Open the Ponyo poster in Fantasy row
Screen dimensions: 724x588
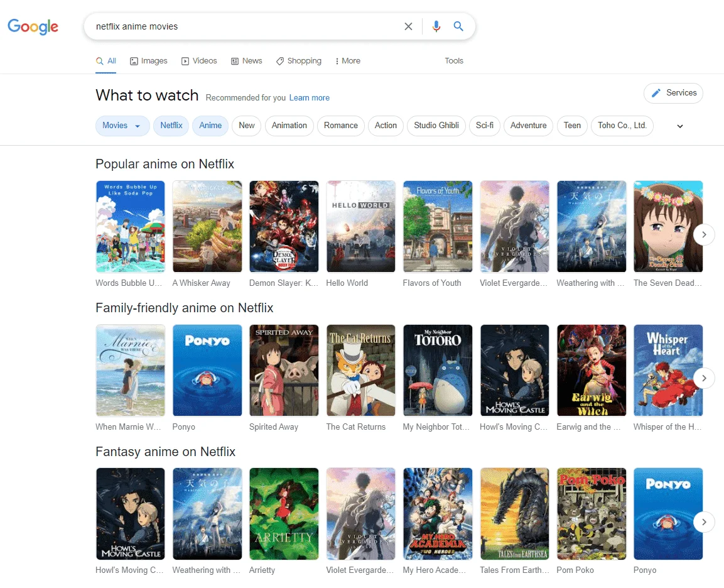668,514
